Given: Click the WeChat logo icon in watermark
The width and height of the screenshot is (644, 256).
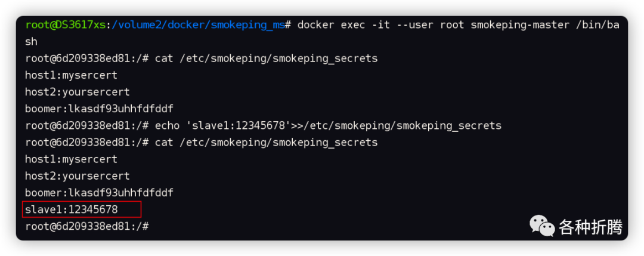Looking at the screenshot, I should point(541,226).
